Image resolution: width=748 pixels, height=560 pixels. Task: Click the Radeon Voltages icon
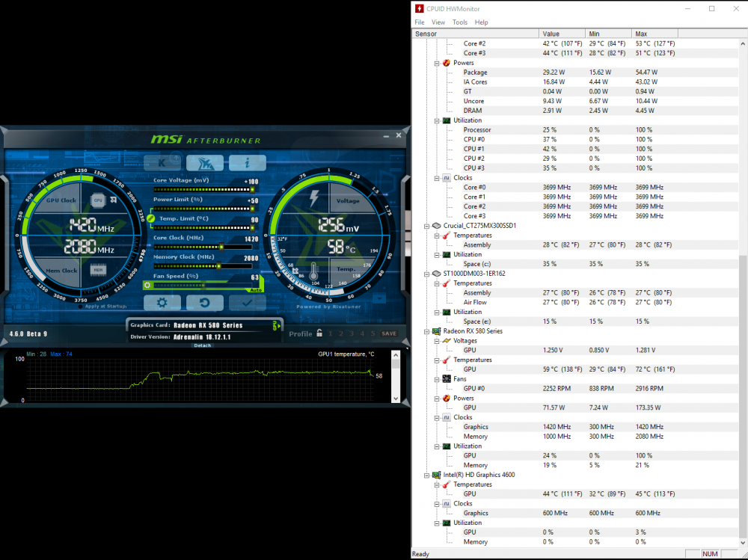tap(447, 341)
